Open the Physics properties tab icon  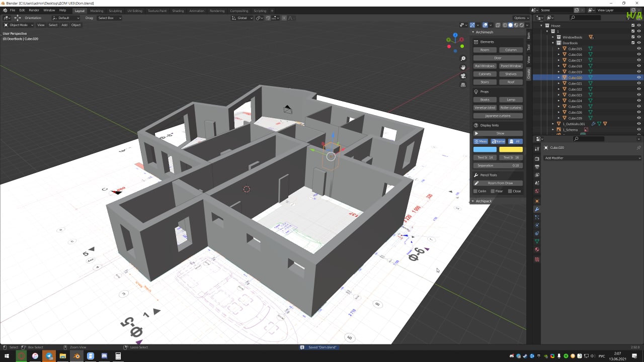click(537, 225)
